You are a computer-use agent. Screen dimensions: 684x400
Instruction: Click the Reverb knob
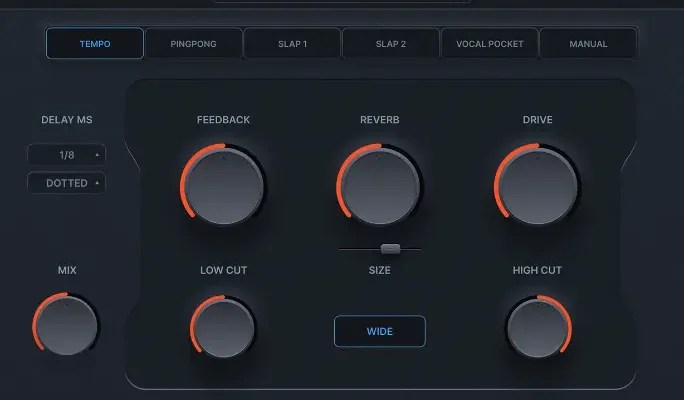coord(380,186)
